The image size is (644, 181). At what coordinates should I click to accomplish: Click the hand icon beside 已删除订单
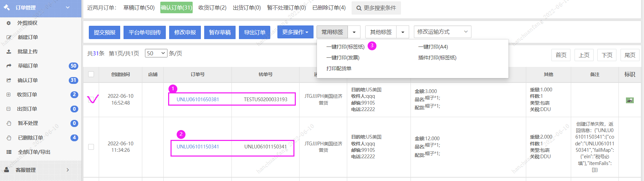point(9,138)
